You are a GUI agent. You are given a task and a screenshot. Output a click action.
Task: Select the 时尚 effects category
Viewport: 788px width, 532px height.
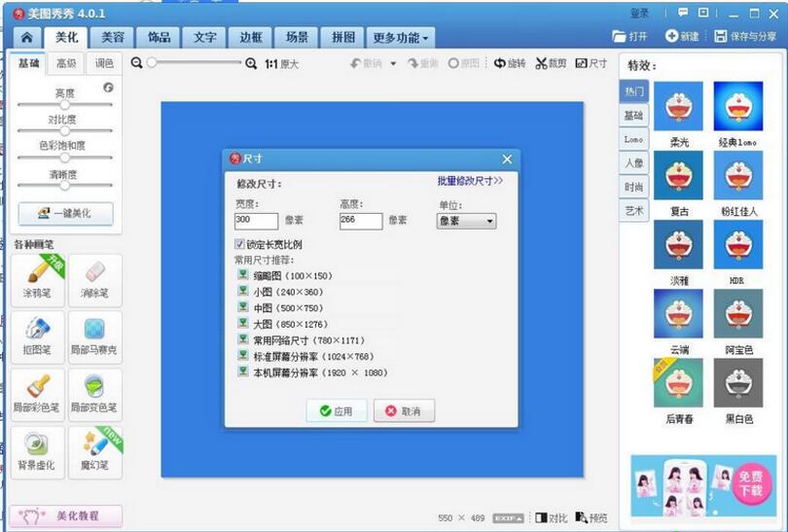633,187
